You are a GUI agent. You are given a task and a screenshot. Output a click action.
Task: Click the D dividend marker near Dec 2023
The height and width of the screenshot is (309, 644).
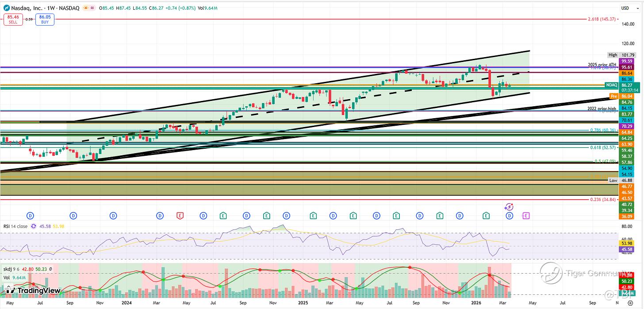pyautogui.click(x=113, y=216)
